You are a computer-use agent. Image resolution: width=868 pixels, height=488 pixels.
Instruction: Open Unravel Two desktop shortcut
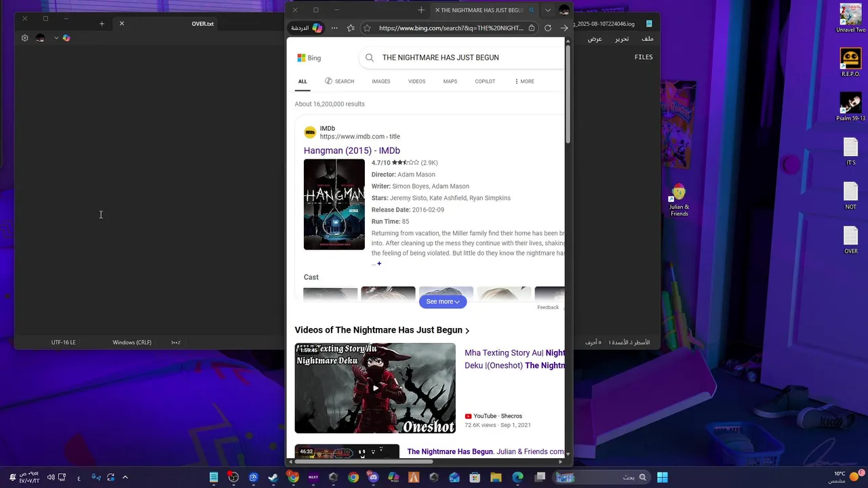[x=850, y=18]
